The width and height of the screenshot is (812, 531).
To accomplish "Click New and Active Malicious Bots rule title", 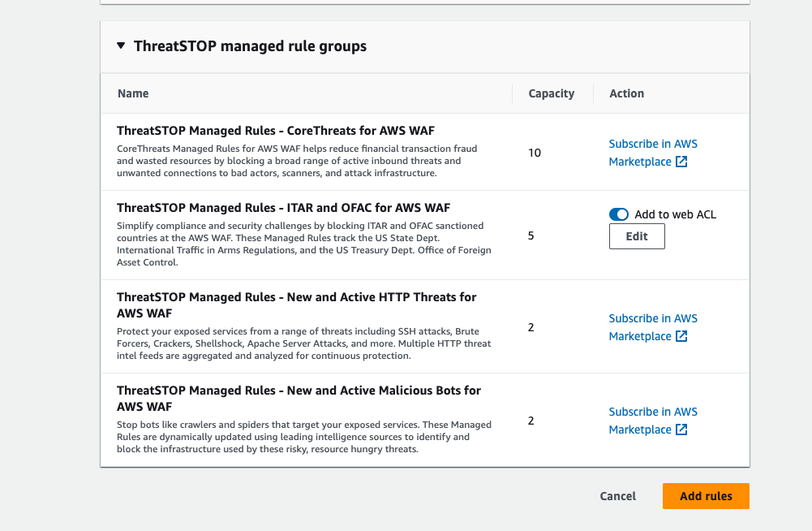I will pyautogui.click(x=299, y=391).
